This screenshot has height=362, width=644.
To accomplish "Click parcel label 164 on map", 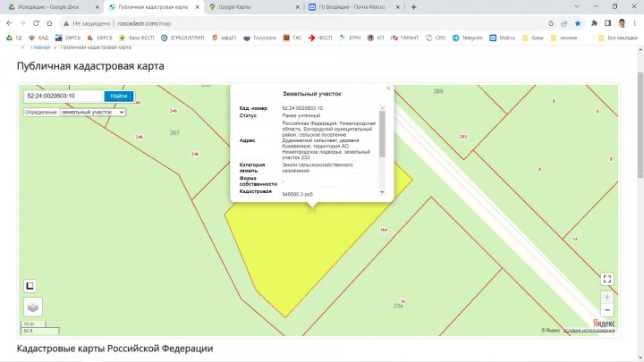I will coord(384,230).
